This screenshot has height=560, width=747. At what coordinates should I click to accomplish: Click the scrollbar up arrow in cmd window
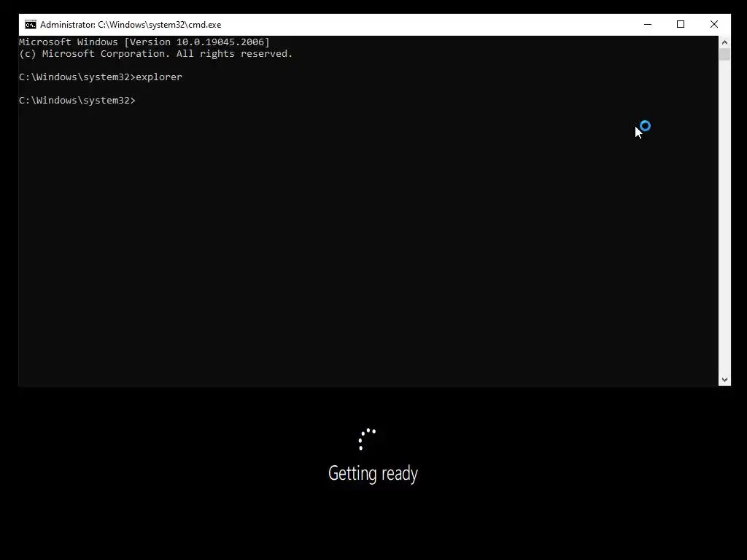tap(724, 42)
